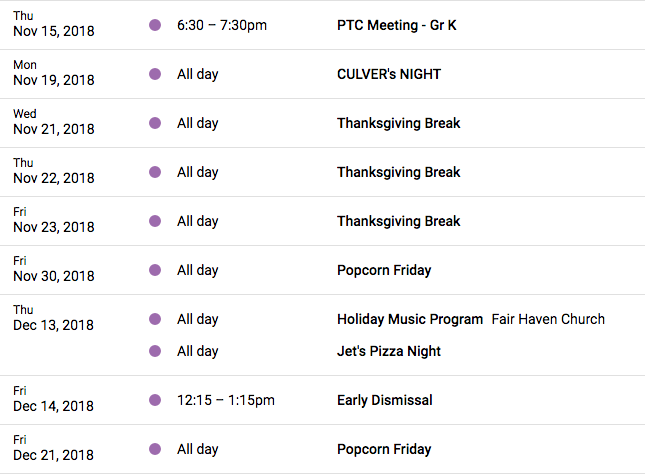
Task: Open the Early Dismissal event
Action: (x=385, y=400)
